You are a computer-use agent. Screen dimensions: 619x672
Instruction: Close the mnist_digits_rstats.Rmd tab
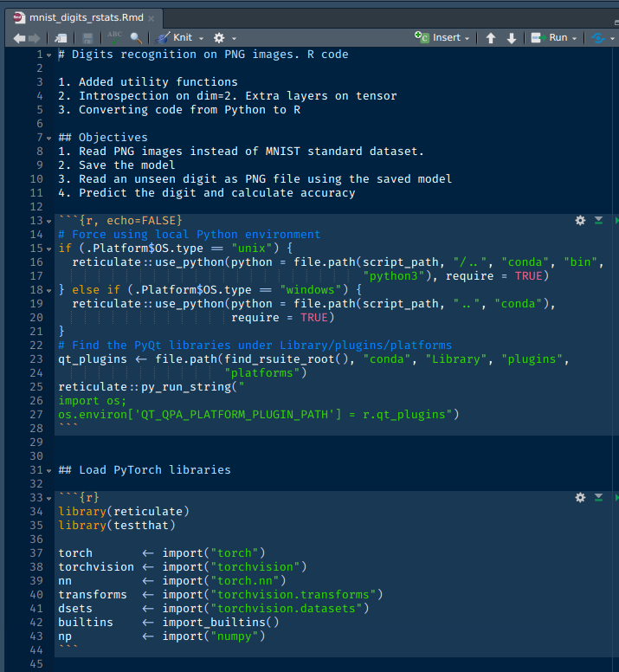click(152, 17)
